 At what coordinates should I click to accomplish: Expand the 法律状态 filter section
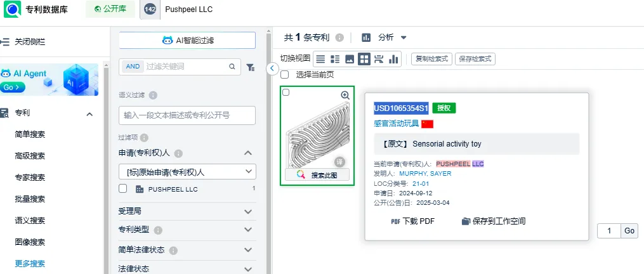coord(247,269)
